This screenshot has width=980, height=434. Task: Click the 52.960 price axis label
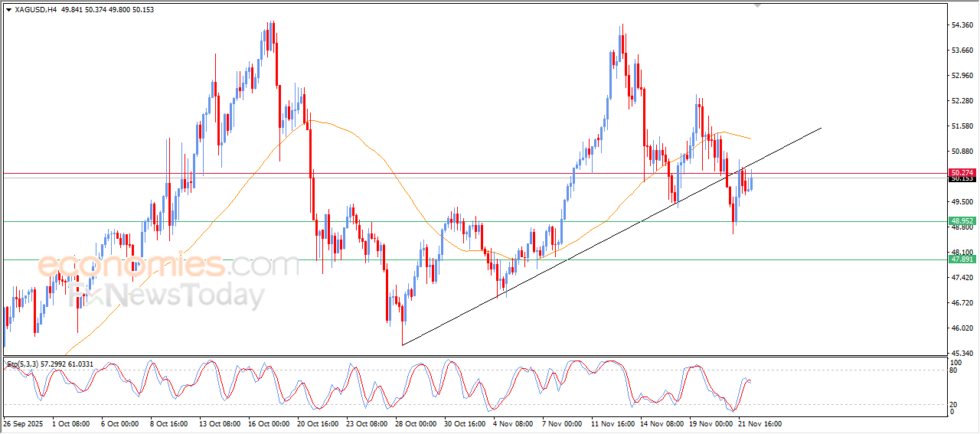coord(964,76)
